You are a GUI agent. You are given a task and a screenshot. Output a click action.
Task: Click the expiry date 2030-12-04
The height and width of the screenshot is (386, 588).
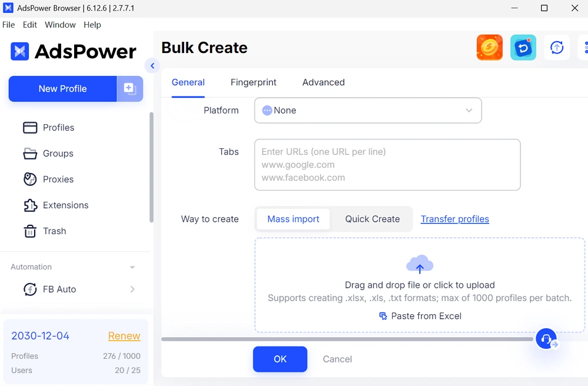pos(40,336)
